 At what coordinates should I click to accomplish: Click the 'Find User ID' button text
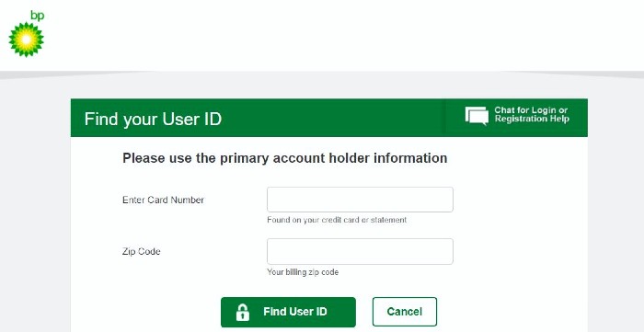pyautogui.click(x=295, y=312)
